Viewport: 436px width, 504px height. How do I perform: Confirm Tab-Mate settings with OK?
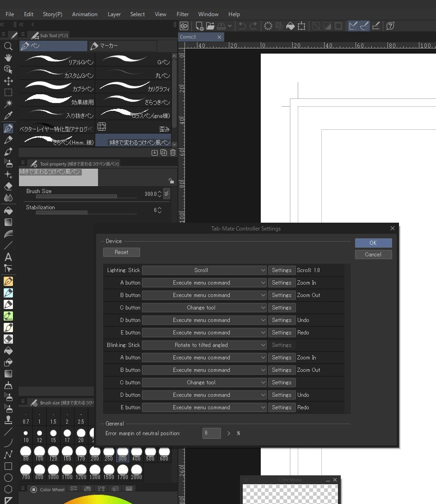(373, 243)
